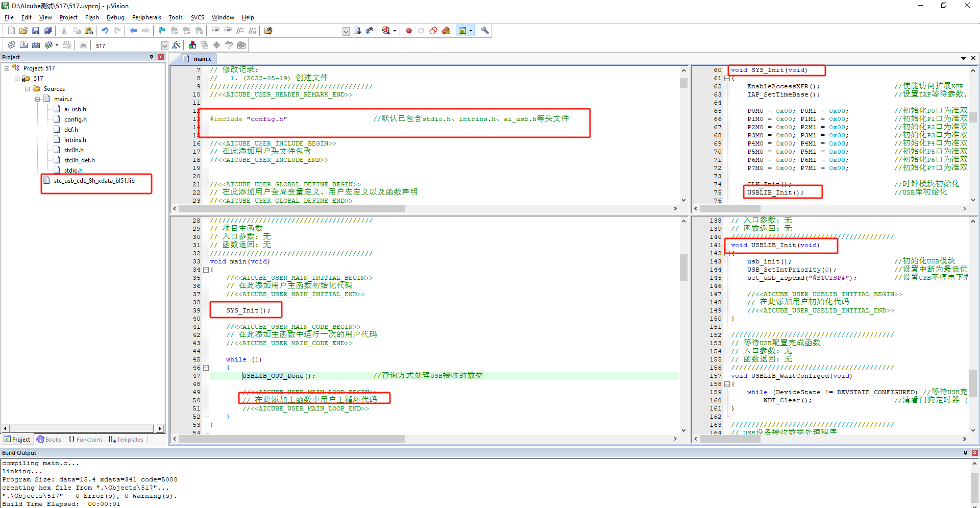Open the Debug menu

click(115, 17)
